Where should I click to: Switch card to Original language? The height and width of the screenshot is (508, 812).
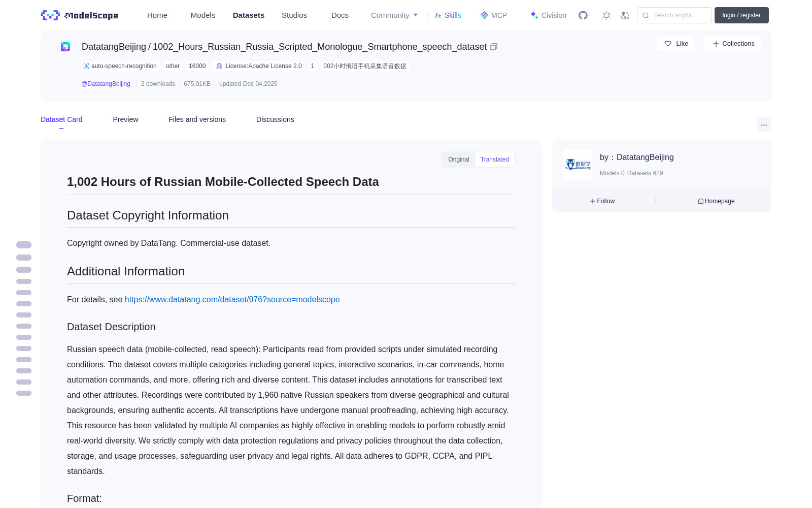point(459,160)
